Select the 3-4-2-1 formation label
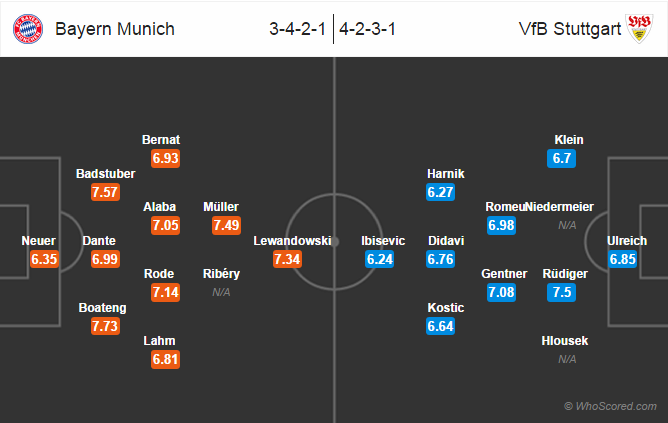The height and width of the screenshot is (423, 668). (297, 29)
